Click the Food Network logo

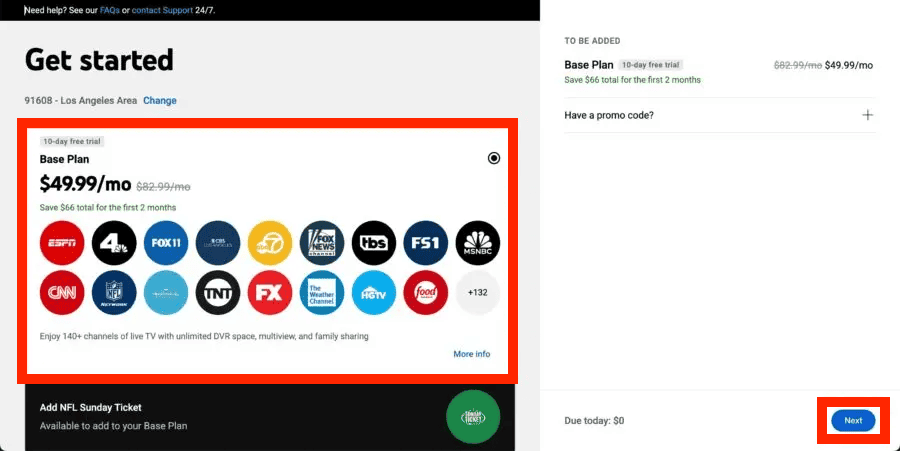pos(426,293)
